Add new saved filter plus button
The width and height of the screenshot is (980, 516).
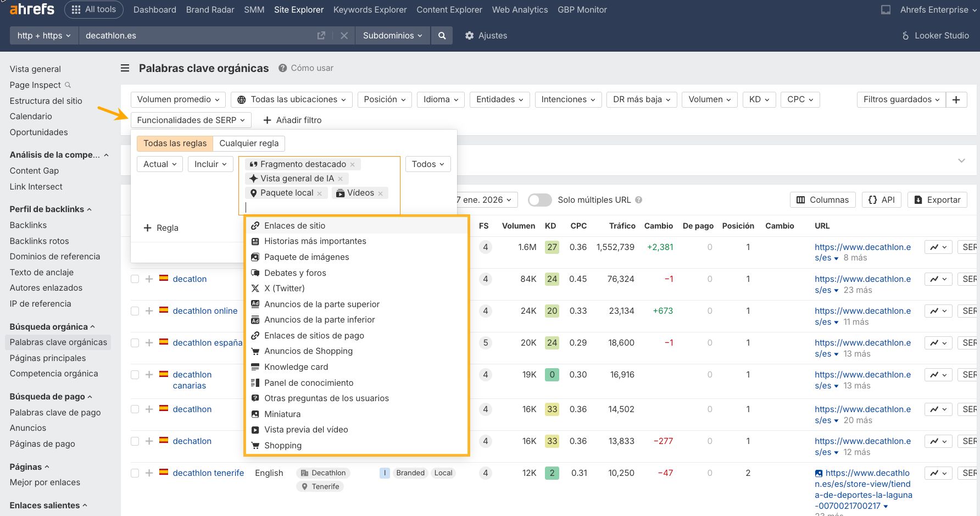click(x=956, y=99)
